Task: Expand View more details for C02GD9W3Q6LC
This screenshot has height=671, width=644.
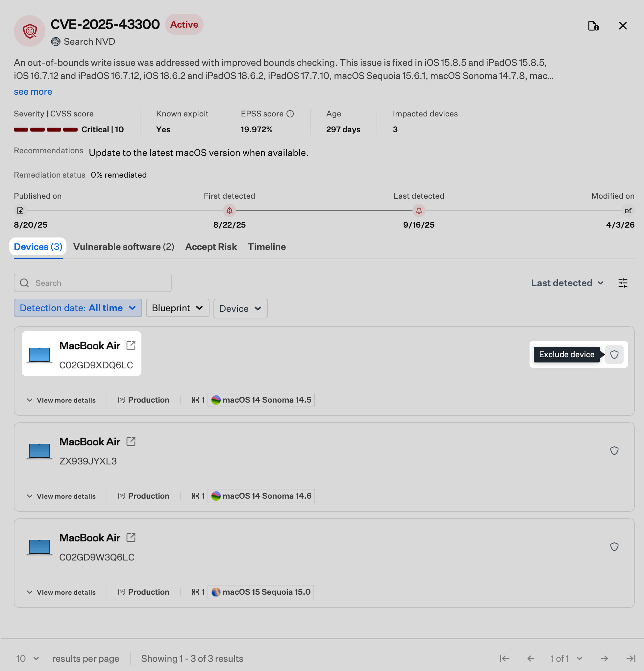Action: tap(61, 592)
